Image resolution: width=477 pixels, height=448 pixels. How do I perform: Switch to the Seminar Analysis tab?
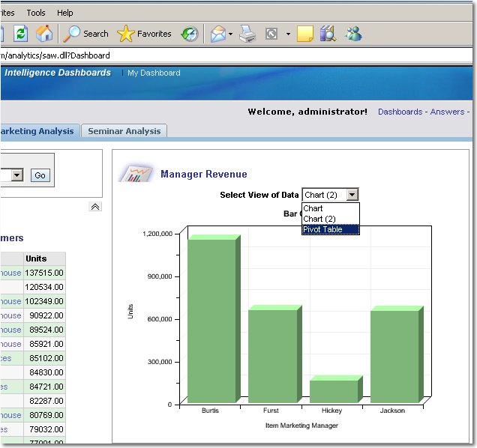(x=124, y=131)
